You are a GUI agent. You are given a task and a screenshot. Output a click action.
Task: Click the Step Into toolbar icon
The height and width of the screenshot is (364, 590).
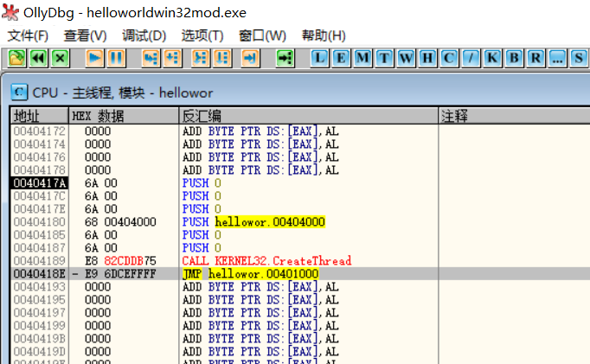[x=151, y=58]
